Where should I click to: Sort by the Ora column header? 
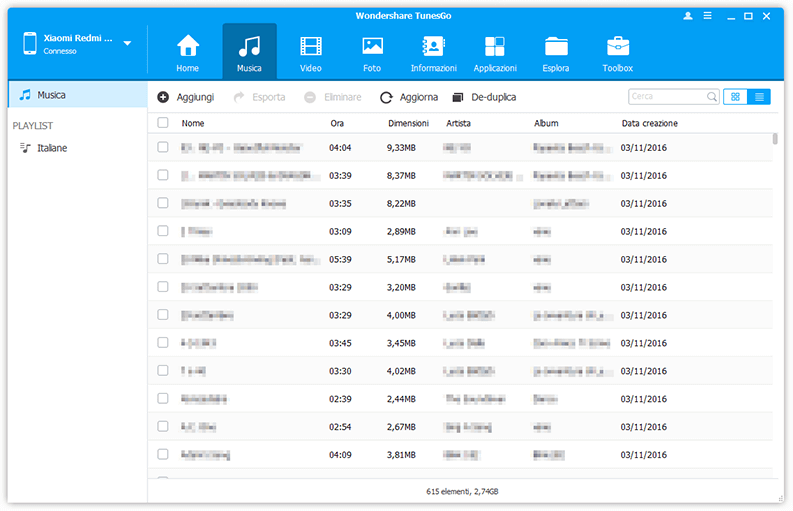tap(337, 123)
